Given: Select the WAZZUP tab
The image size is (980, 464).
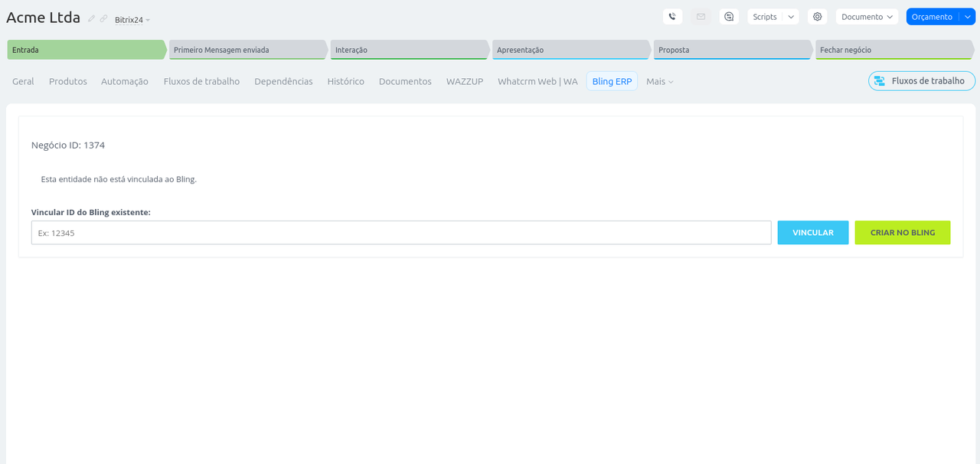Looking at the screenshot, I should click(465, 81).
